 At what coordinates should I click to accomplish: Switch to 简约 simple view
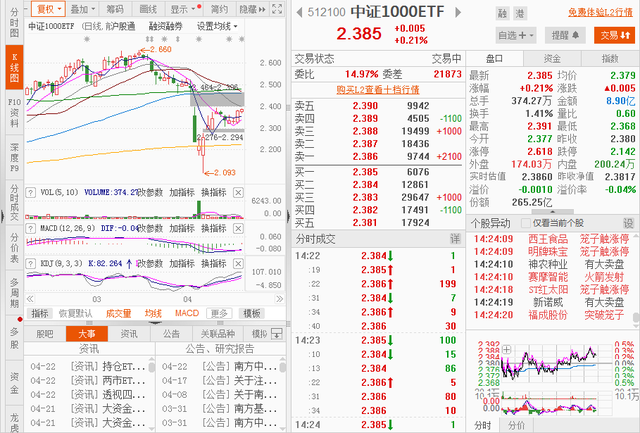click(219, 9)
